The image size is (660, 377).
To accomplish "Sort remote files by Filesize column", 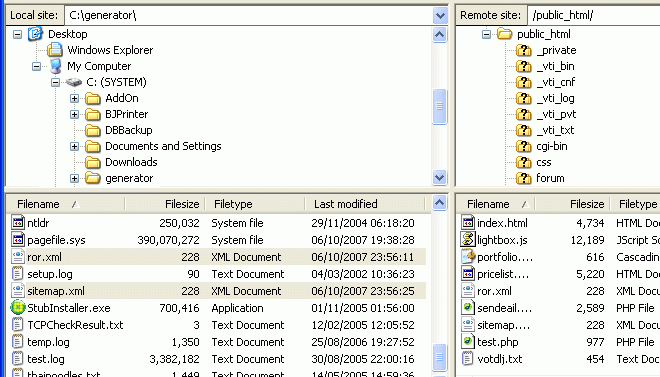I will point(573,204).
